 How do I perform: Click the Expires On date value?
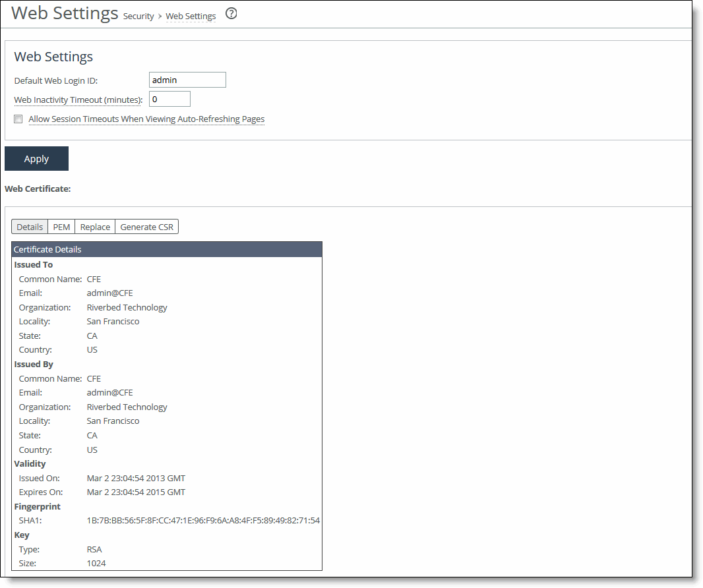coord(136,492)
